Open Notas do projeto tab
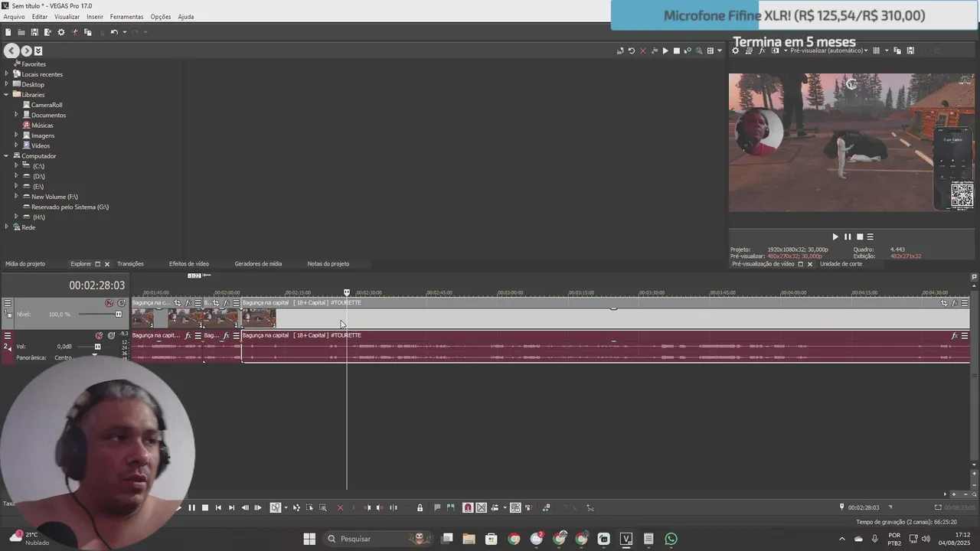Image resolution: width=980 pixels, height=551 pixels. [328, 264]
